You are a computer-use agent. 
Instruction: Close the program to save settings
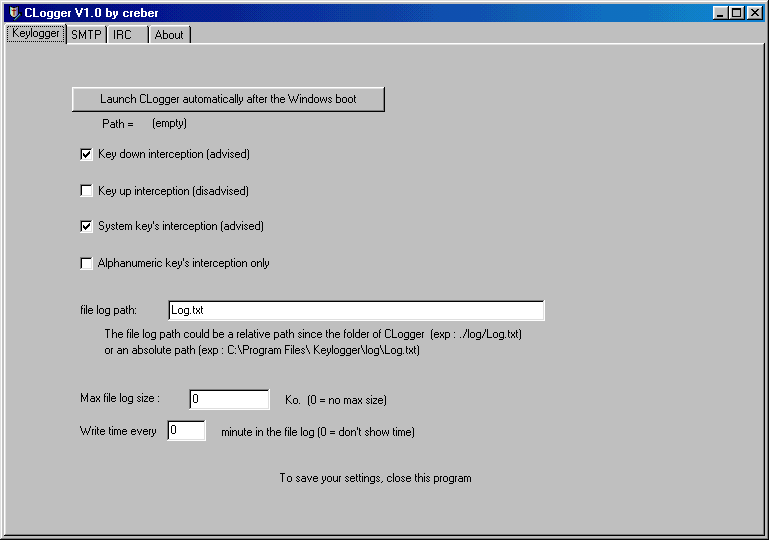coord(755,12)
